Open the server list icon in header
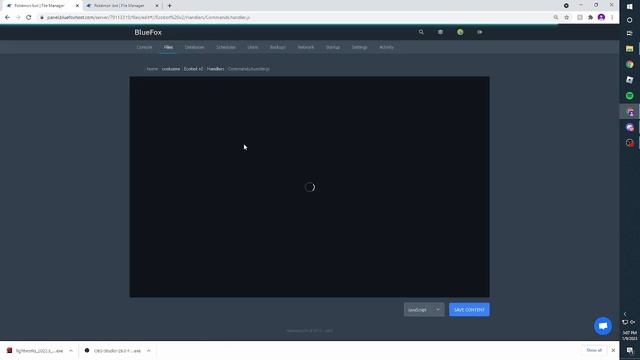The image size is (640, 360). pyautogui.click(x=440, y=32)
